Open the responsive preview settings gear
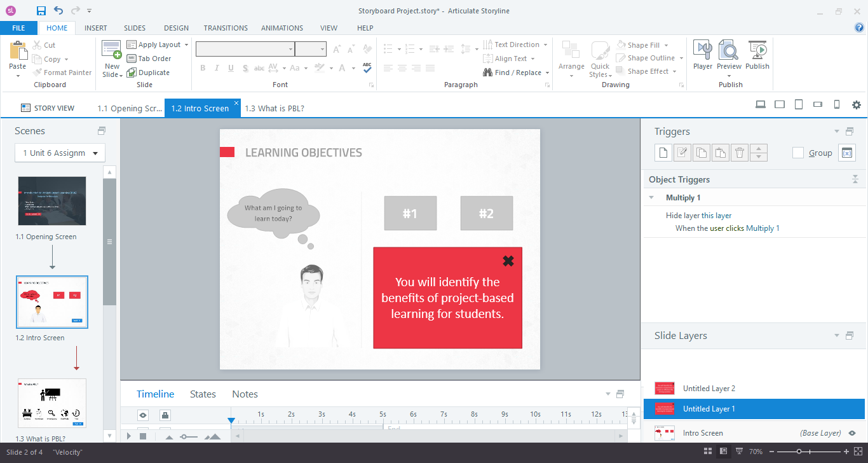Viewport: 868px width, 463px height. 856,105
